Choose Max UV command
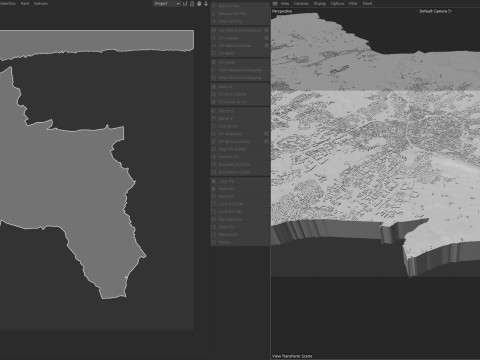 click(240, 87)
